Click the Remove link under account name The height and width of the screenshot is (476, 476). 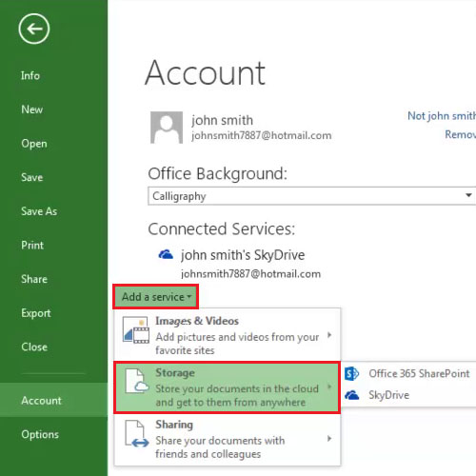click(x=460, y=134)
